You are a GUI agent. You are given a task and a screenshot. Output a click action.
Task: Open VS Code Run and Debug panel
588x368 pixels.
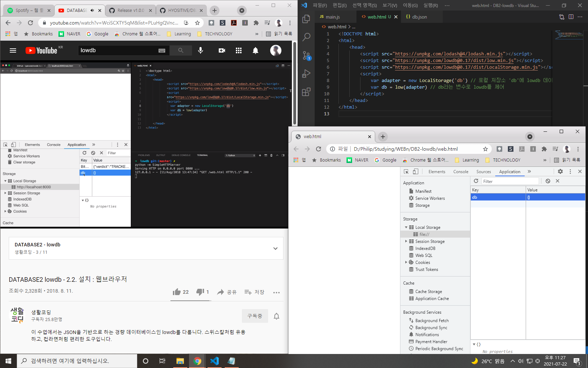click(306, 74)
